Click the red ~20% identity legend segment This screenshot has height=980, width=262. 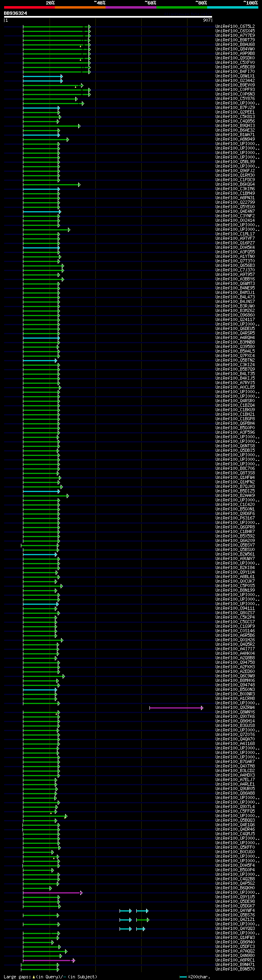[x=29, y=7]
